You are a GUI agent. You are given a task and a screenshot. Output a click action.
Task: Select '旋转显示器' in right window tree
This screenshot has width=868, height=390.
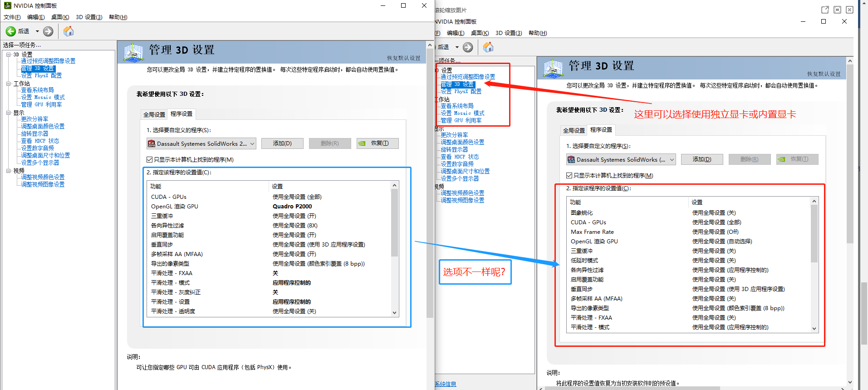(454, 149)
